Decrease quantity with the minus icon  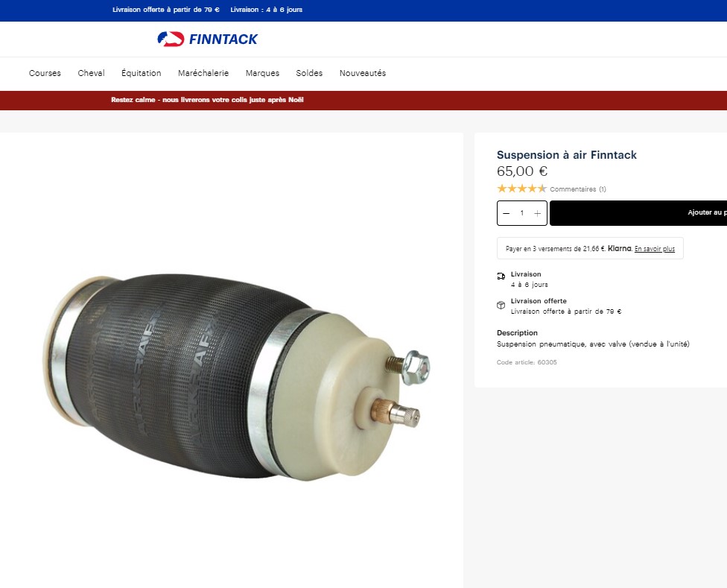(x=507, y=213)
